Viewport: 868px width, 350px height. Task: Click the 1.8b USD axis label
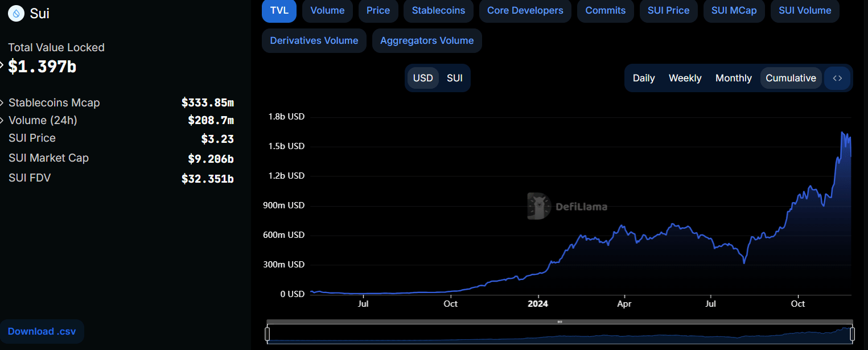(286, 117)
